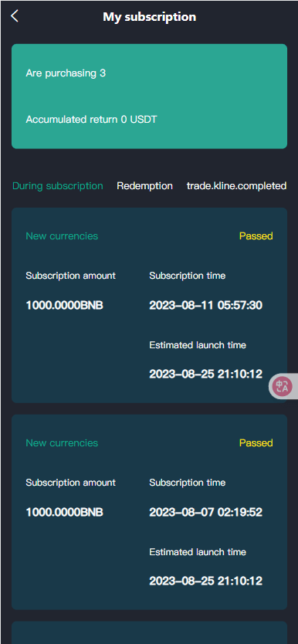Click subscription time 2023-08-07 02:19:52
The height and width of the screenshot is (644, 298).
coord(205,512)
